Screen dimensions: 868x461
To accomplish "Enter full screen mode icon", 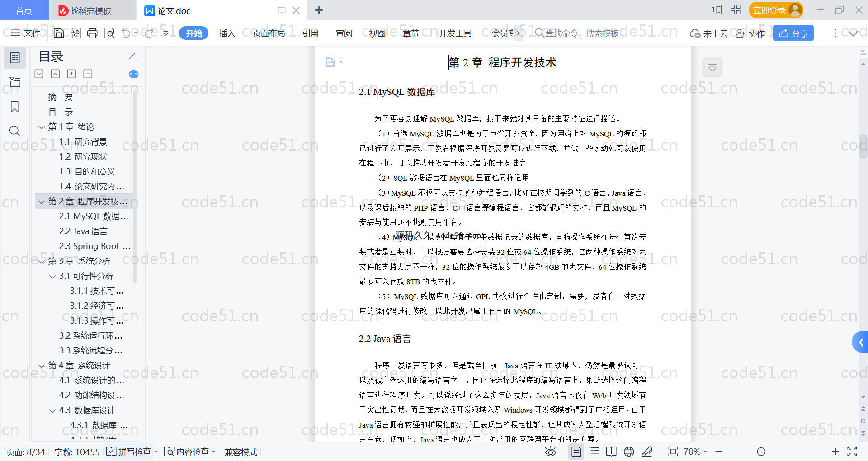I will tap(852, 452).
